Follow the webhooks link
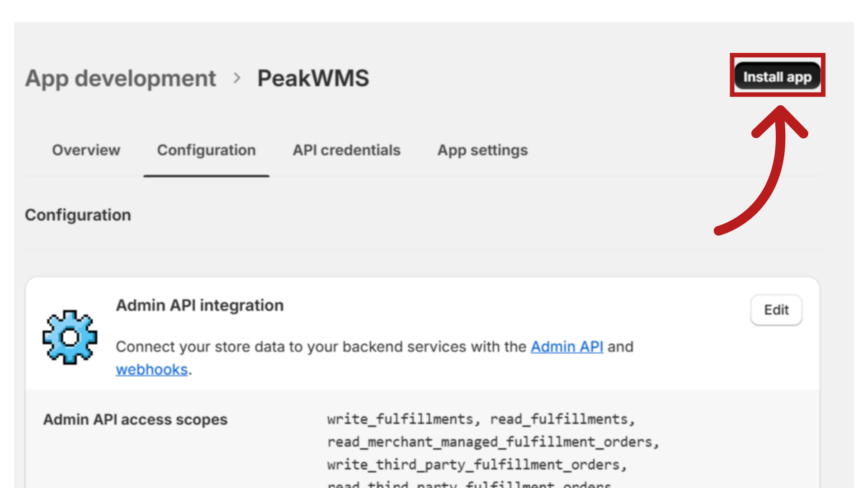Viewport: 868px width, 488px height. pyautogui.click(x=151, y=370)
